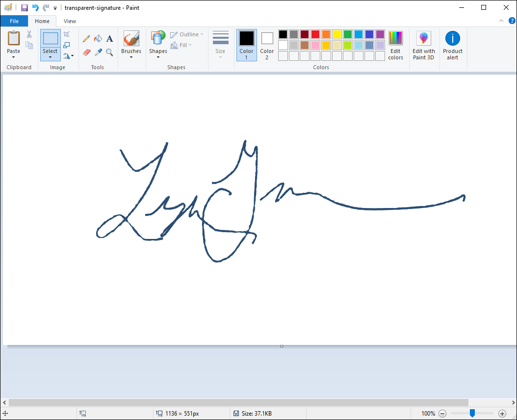Switch to the View tab
517x420 pixels.
pos(70,21)
